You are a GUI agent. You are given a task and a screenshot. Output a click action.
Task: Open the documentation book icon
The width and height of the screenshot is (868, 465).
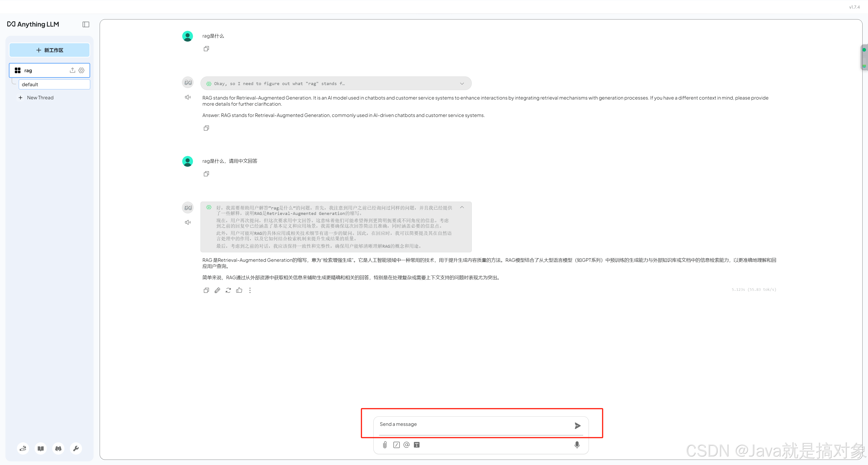(x=41, y=448)
